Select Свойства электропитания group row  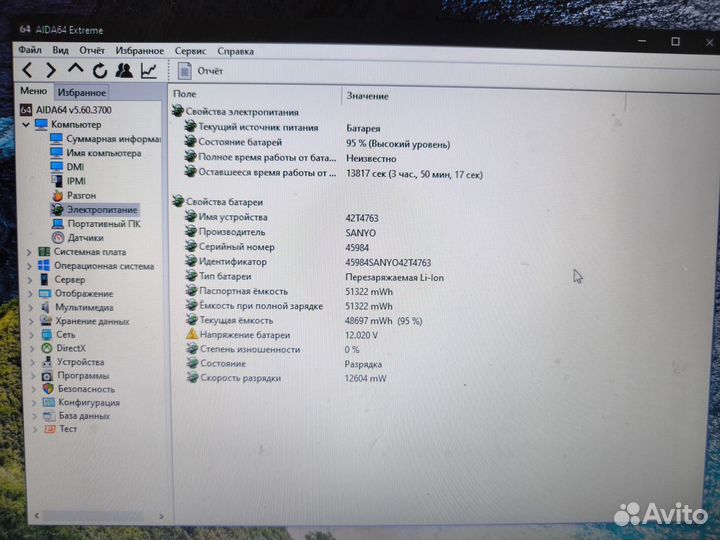click(x=236, y=112)
